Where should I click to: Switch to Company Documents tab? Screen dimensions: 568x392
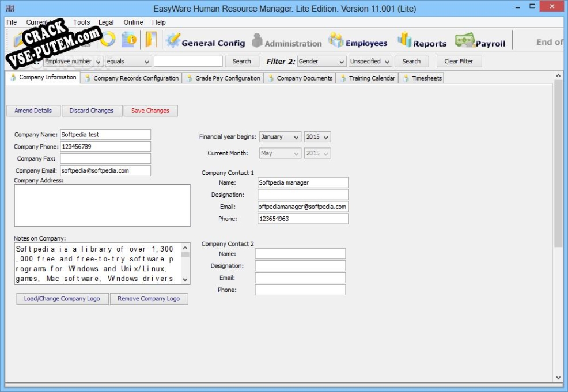[x=300, y=78]
